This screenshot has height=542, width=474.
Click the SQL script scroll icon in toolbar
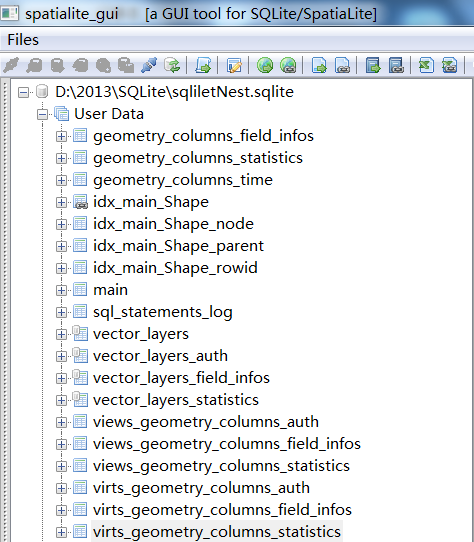(203, 65)
